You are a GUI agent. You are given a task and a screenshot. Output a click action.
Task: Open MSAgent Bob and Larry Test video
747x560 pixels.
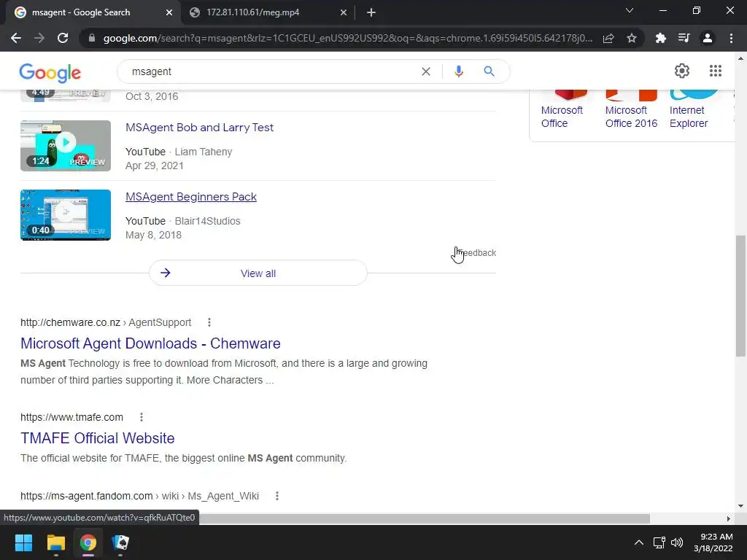[199, 128]
